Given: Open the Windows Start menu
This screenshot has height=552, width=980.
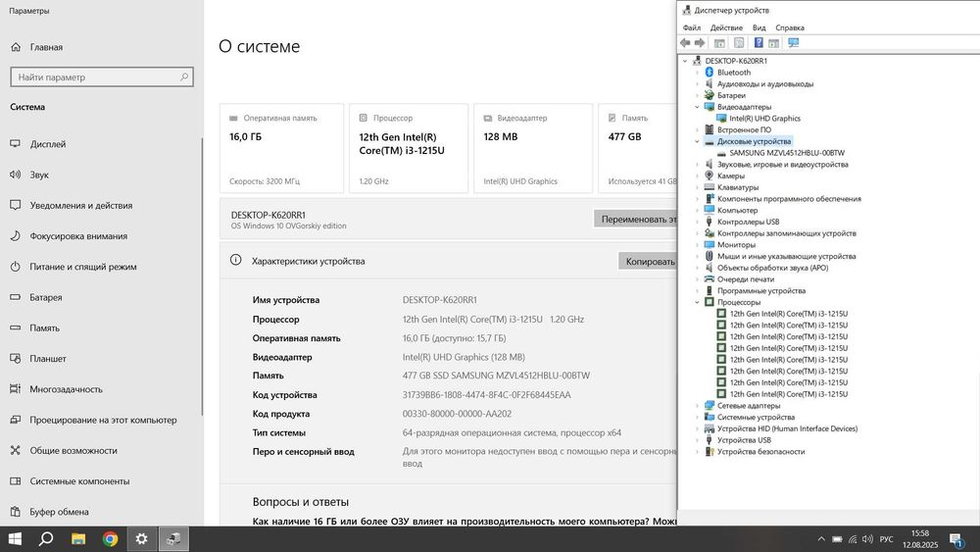Looking at the screenshot, I should (15, 539).
